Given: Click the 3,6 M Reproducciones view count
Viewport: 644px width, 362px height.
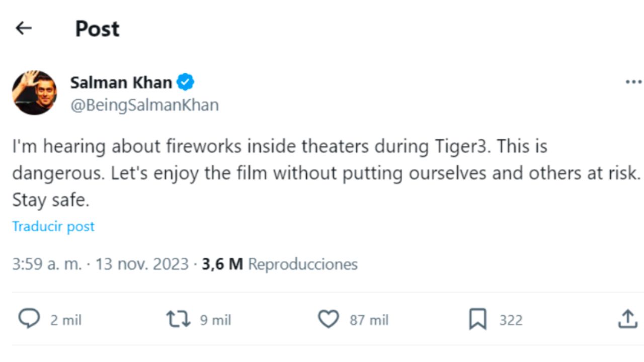Looking at the screenshot, I should point(280,264).
